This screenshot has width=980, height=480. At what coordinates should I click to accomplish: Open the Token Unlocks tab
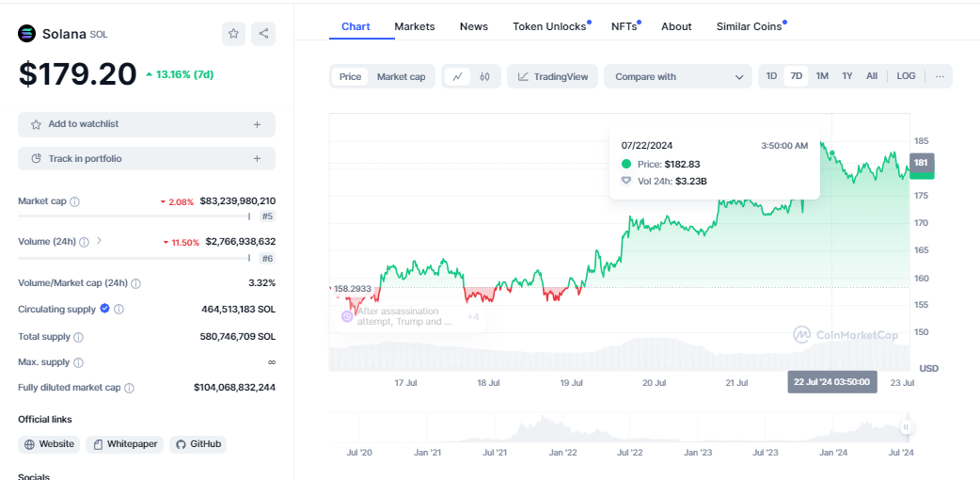tap(550, 27)
